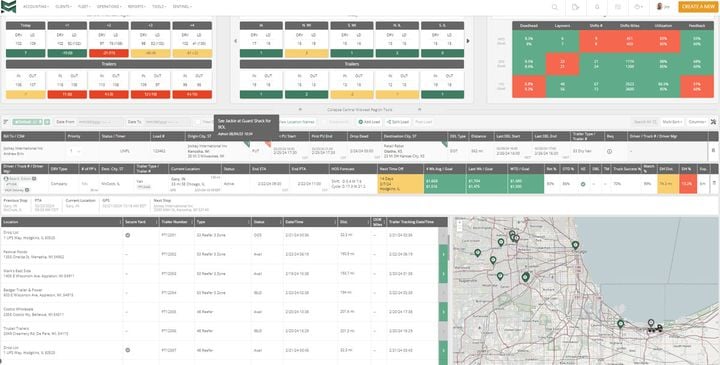Click load number 123462
The image size is (720, 365).
pos(158,151)
